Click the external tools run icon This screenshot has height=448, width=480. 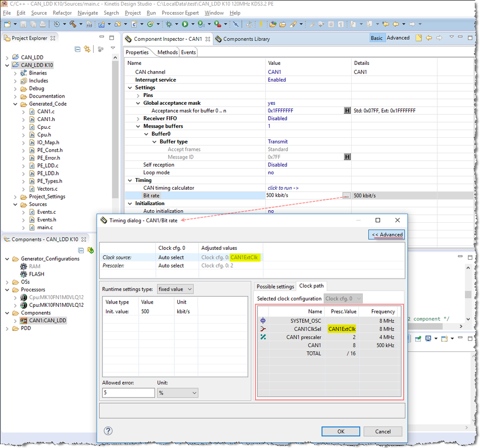[217, 24]
